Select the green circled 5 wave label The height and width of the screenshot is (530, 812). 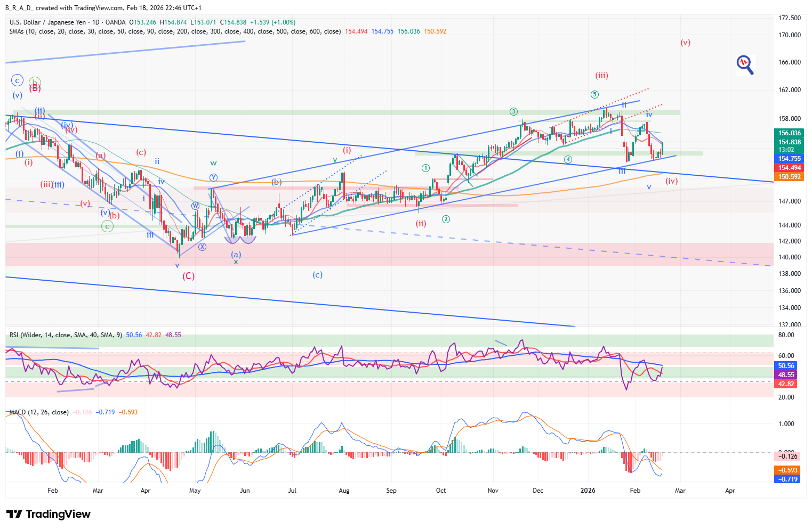tap(594, 95)
